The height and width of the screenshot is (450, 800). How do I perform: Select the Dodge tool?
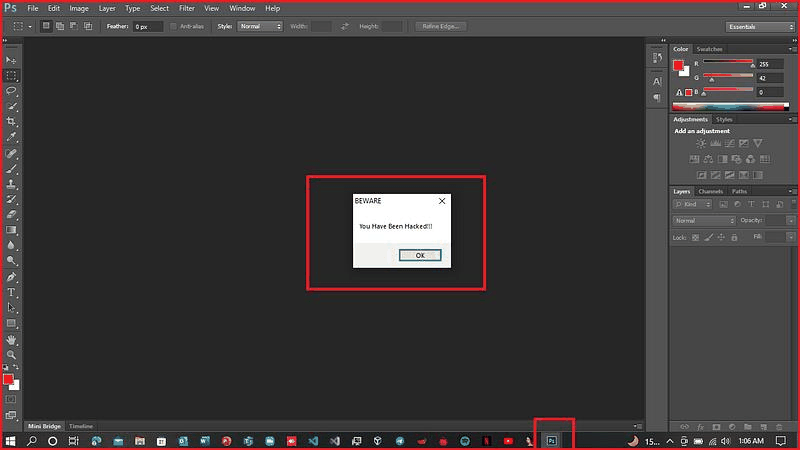click(11, 261)
